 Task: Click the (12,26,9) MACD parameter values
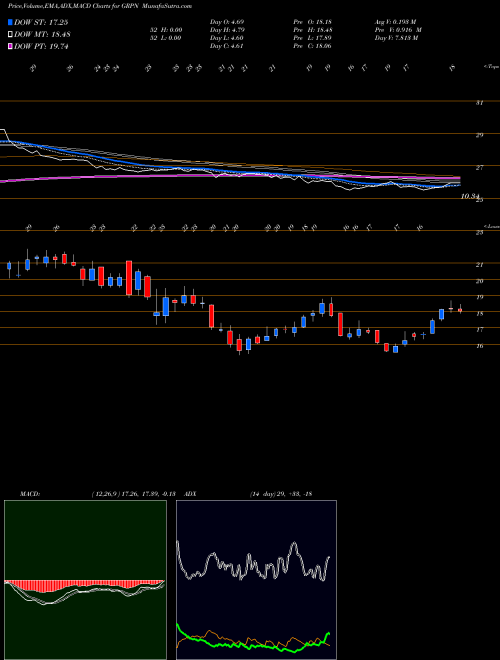click(133, 494)
